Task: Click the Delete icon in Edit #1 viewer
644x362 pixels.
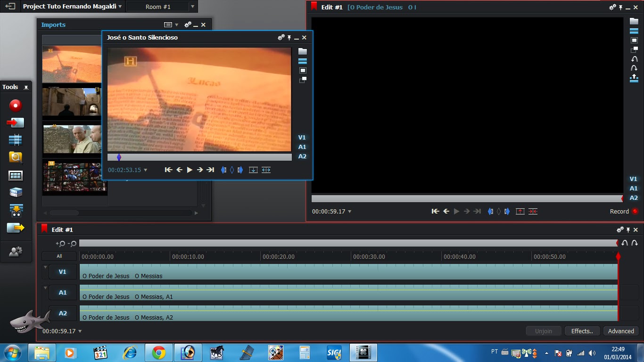Action: [533, 211]
